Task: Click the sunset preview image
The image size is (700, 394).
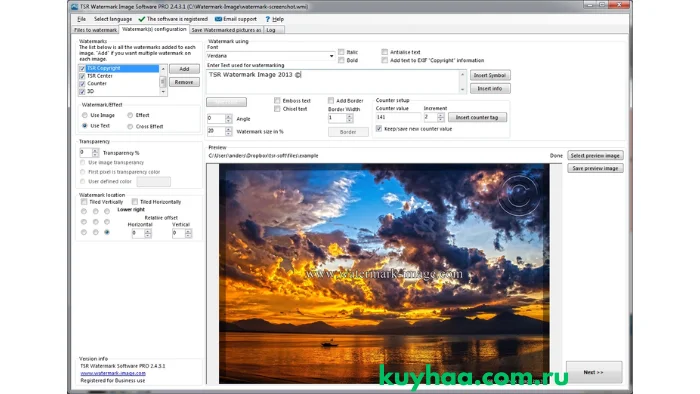Action: pos(384,274)
